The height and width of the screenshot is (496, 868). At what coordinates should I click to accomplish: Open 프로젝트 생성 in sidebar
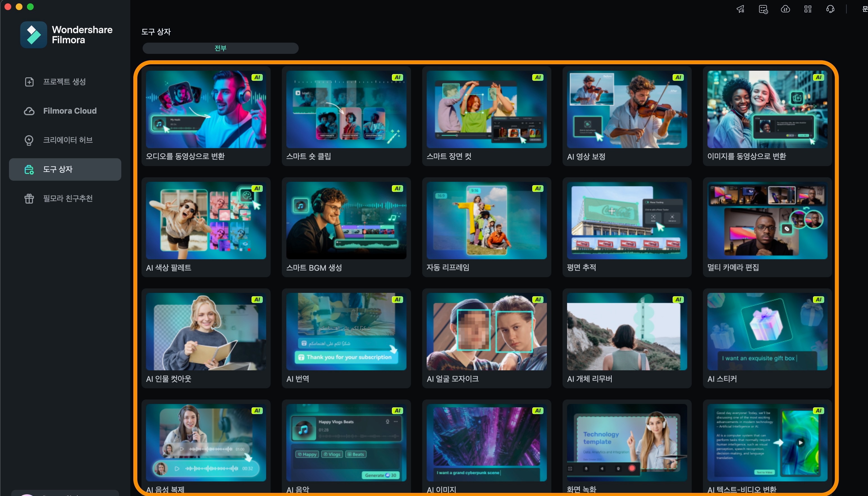tap(65, 82)
